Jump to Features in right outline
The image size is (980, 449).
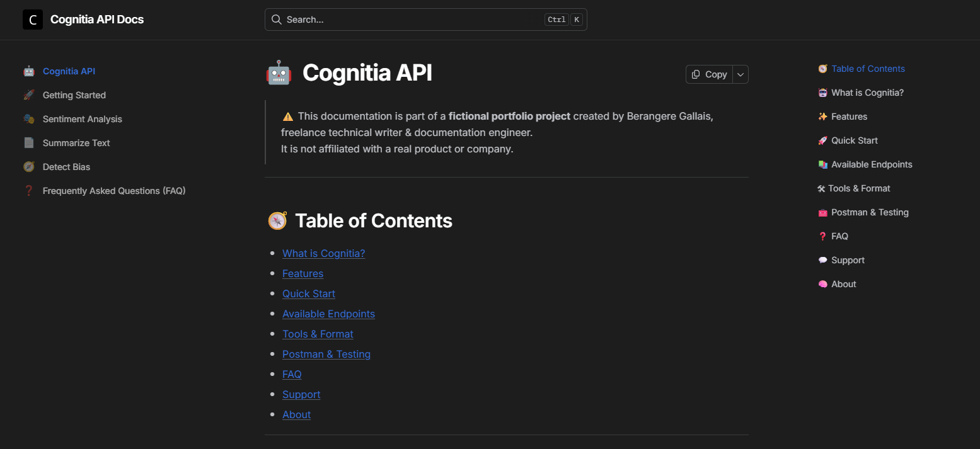pos(849,117)
